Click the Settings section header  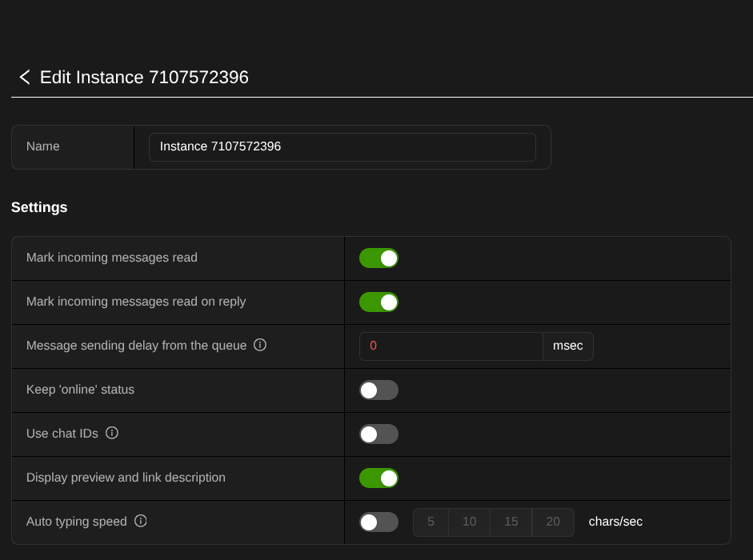click(39, 207)
